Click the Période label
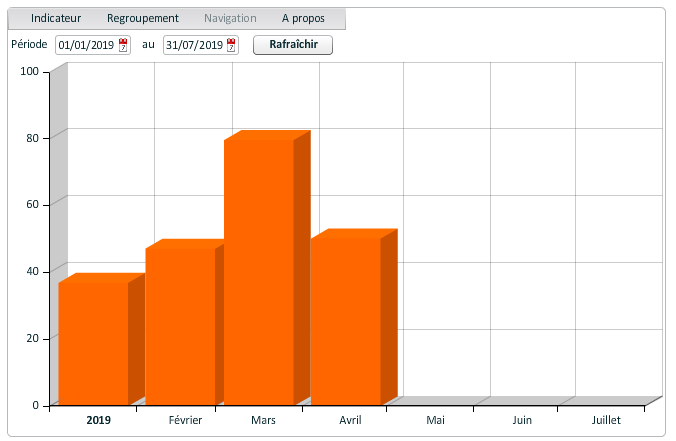The height and width of the screenshot is (441, 676). coord(29,44)
